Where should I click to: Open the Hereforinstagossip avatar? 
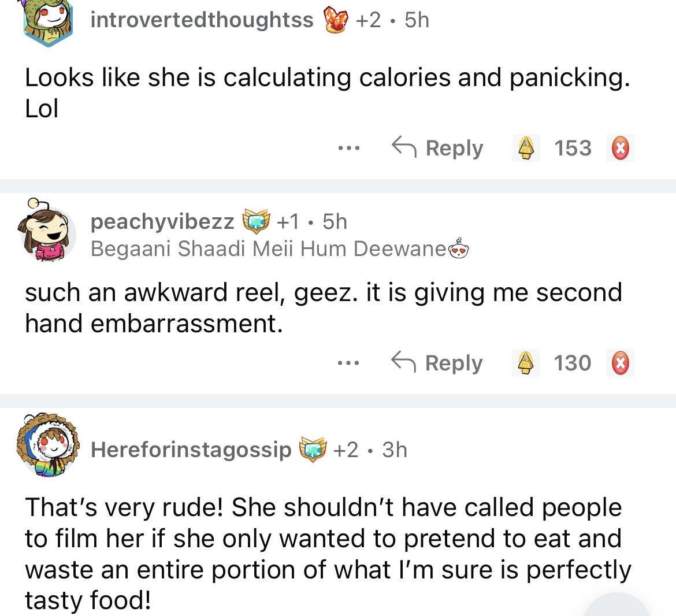point(47,445)
